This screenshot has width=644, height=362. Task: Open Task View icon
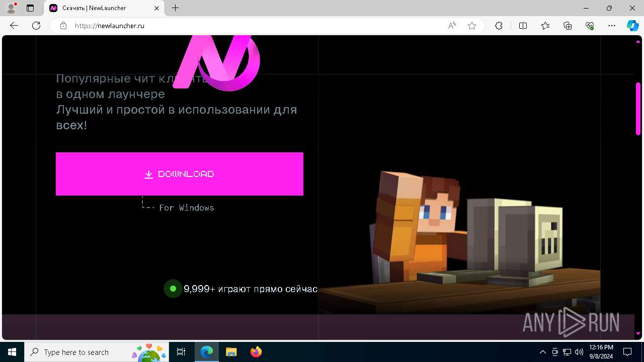182,352
